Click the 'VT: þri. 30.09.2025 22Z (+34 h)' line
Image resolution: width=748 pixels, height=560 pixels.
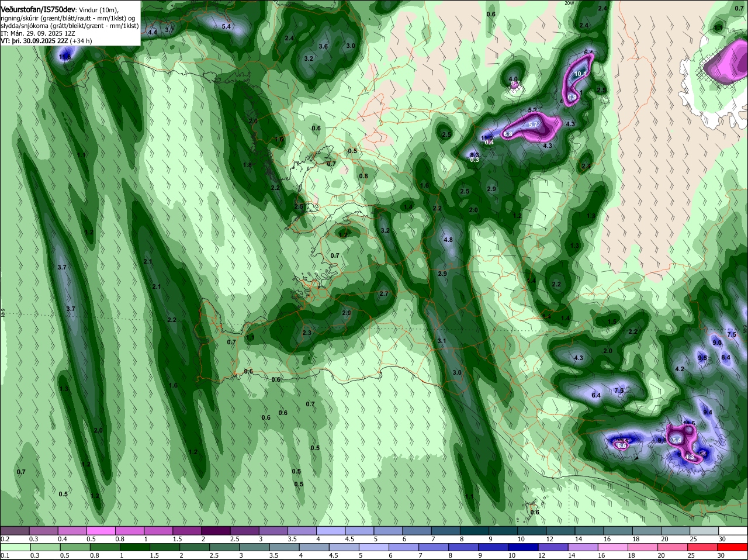point(47,41)
